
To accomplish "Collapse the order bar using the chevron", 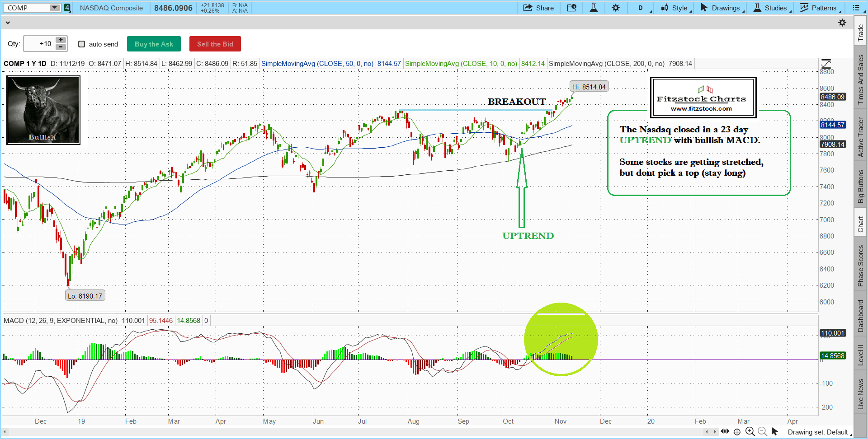I will click(8, 23).
